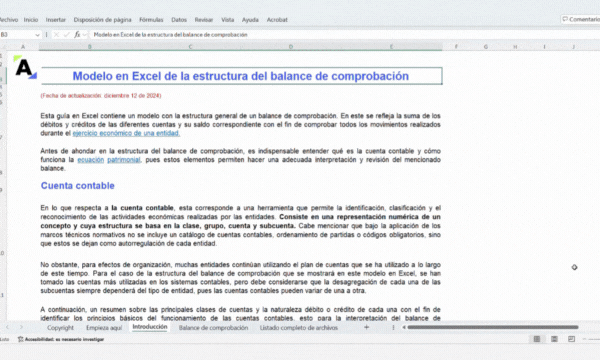Open the Fórmulas ribbon tab

click(151, 20)
